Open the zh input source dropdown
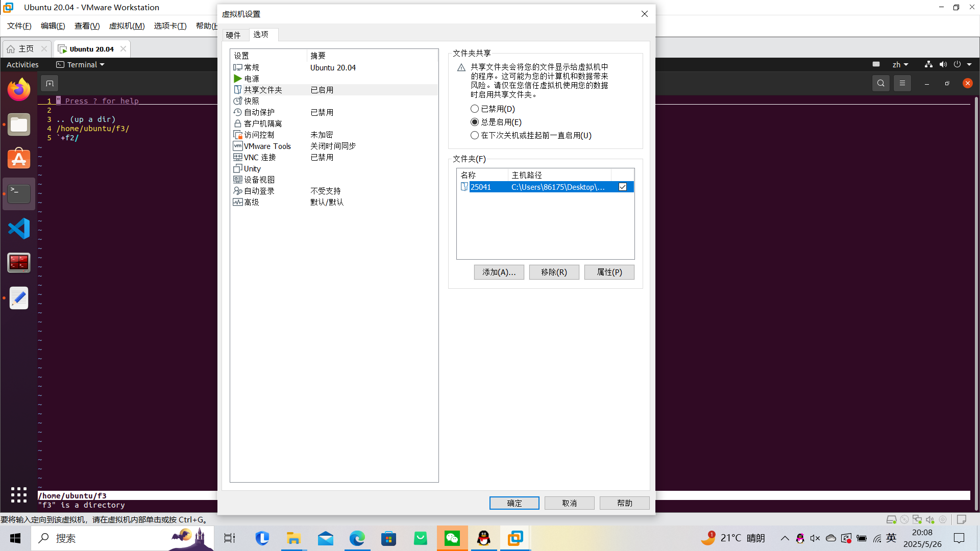The width and height of the screenshot is (980, 551). (900, 65)
